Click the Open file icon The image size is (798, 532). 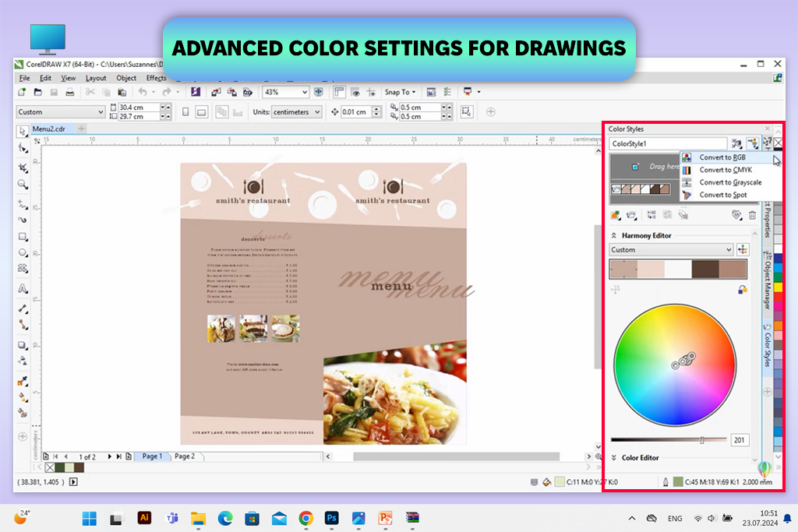point(37,92)
